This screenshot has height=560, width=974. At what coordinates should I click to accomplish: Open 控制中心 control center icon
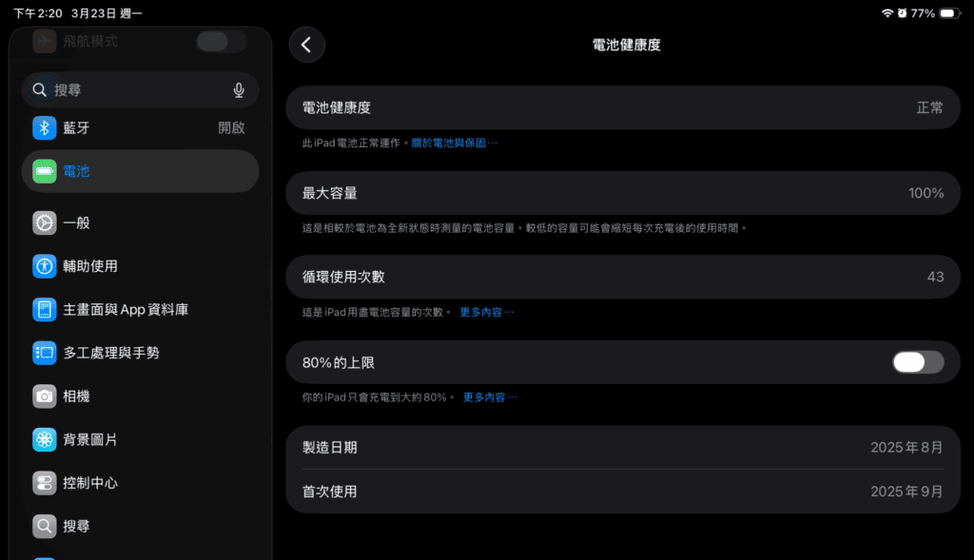[44, 483]
